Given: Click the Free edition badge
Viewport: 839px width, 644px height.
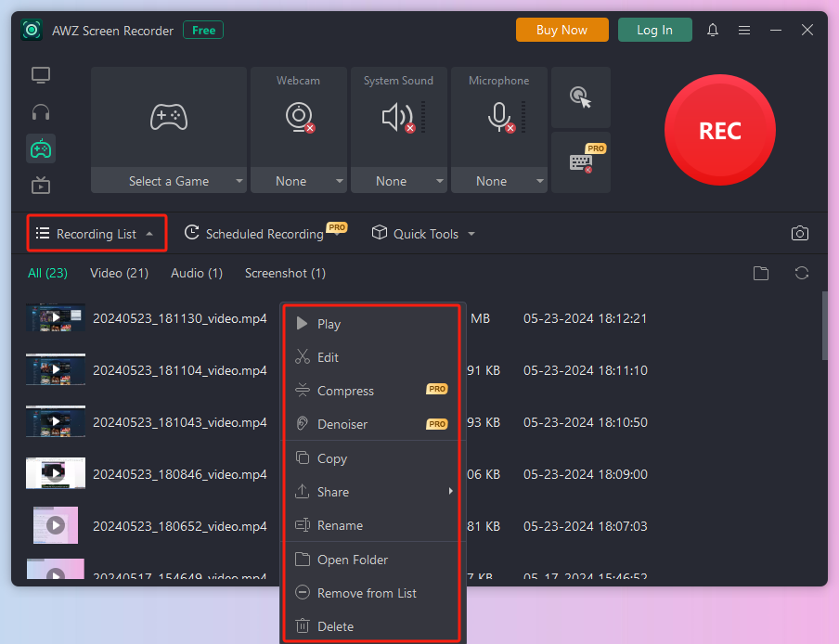Looking at the screenshot, I should [x=203, y=30].
